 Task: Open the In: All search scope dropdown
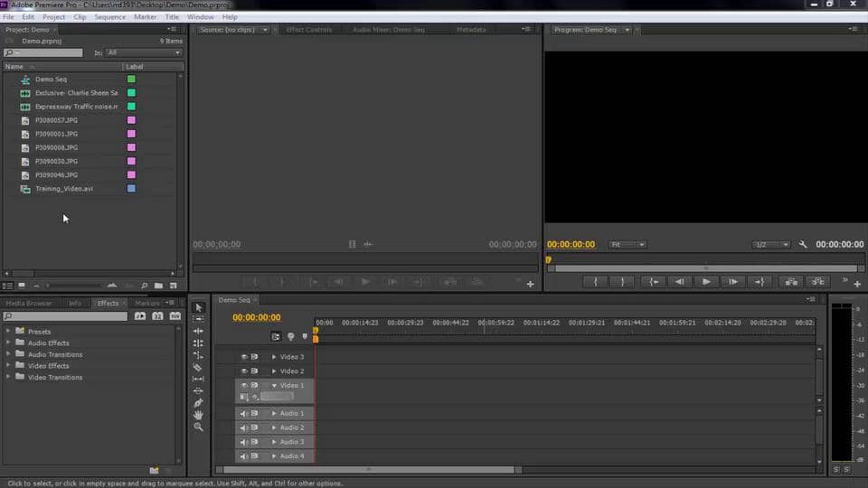[144, 52]
